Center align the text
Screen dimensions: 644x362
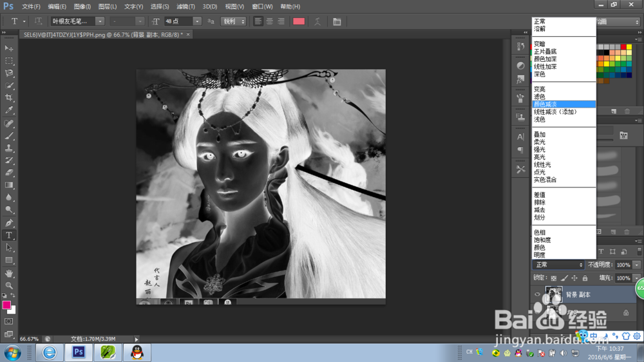269,21
